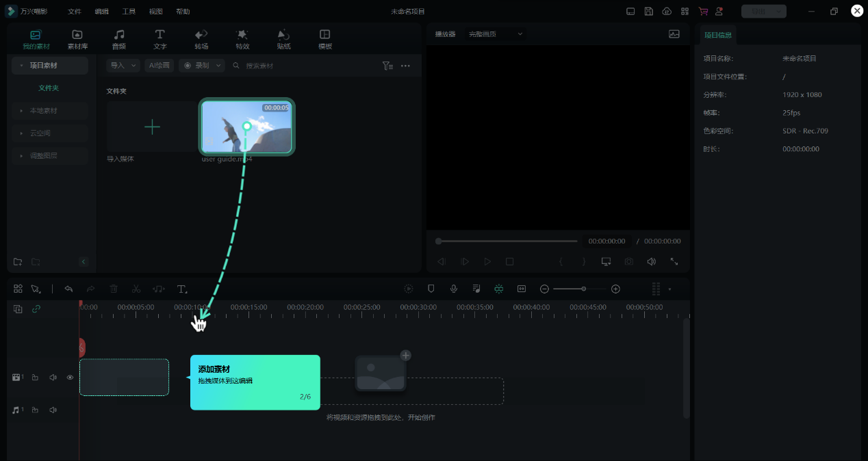Click the timeline zoom slider handle
Viewport: 868px width, 461px height.
click(x=584, y=289)
